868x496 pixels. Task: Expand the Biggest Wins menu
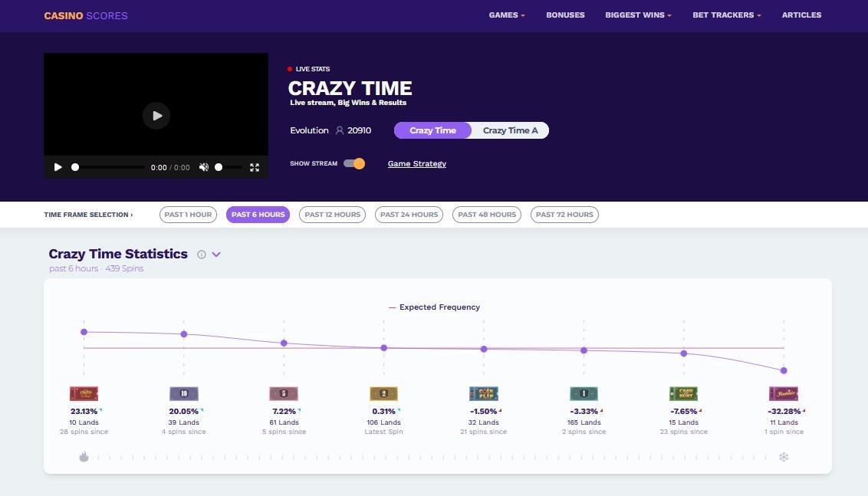pyautogui.click(x=638, y=15)
